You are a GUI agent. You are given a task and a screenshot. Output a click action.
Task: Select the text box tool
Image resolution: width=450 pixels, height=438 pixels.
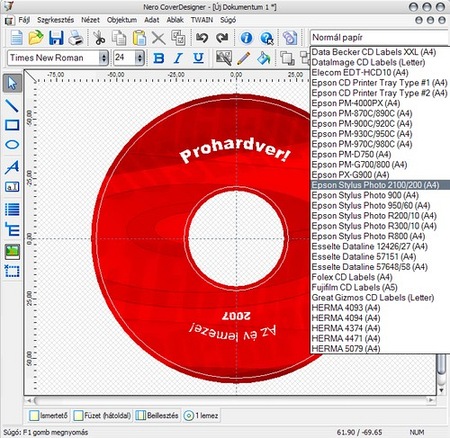pyautogui.click(x=12, y=187)
